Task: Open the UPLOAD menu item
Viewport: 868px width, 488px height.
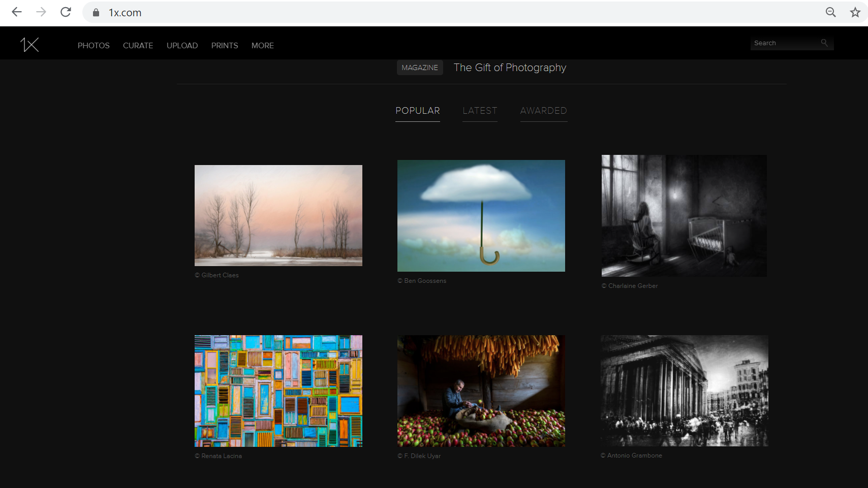Action: pos(182,46)
